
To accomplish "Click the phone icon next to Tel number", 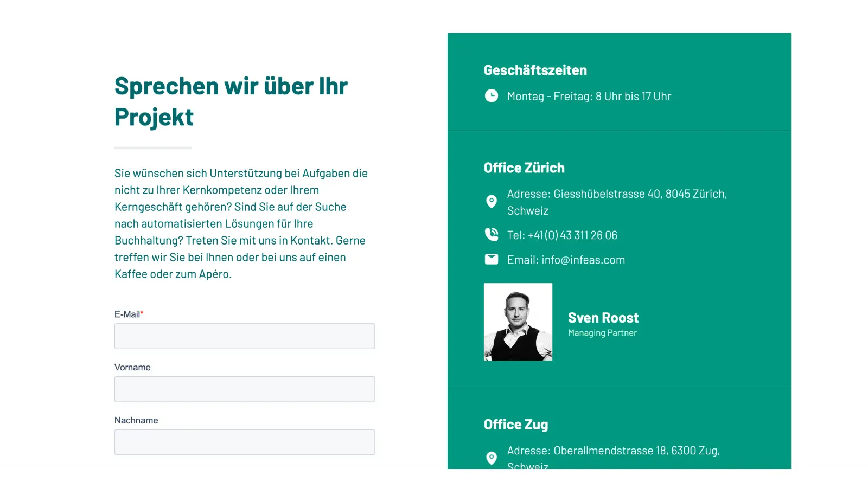I will coord(491,234).
